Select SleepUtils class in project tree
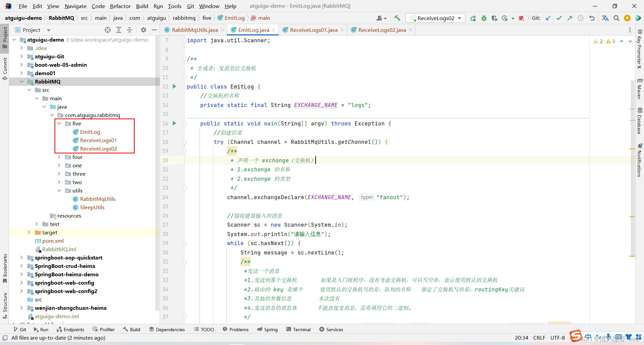The image size is (644, 345). (92, 207)
